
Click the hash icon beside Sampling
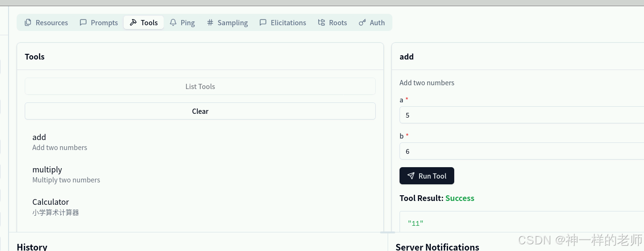210,22
